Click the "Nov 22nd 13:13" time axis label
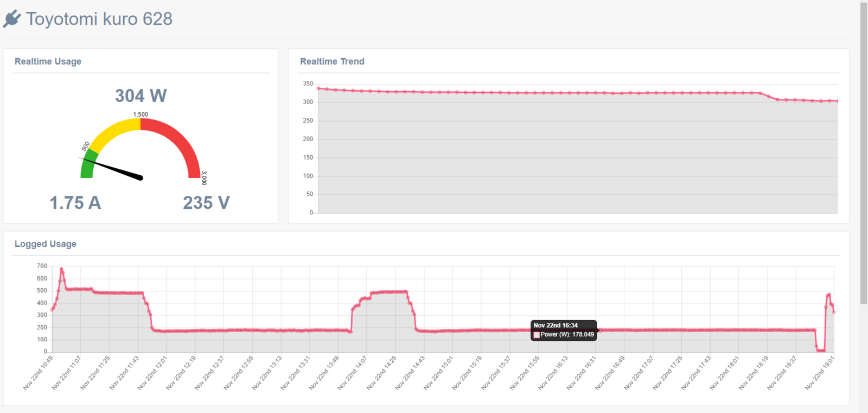The image size is (868, 413). (267, 372)
